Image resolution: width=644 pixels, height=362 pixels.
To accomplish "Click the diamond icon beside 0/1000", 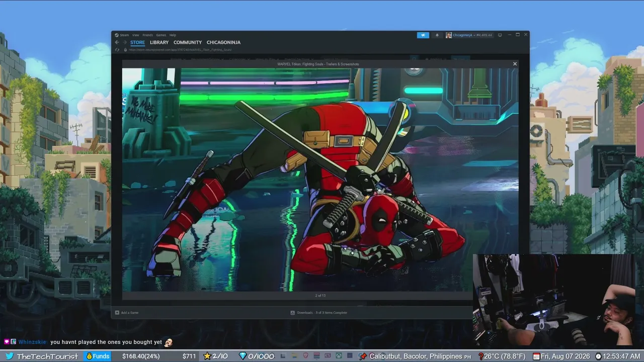I will click(243, 356).
